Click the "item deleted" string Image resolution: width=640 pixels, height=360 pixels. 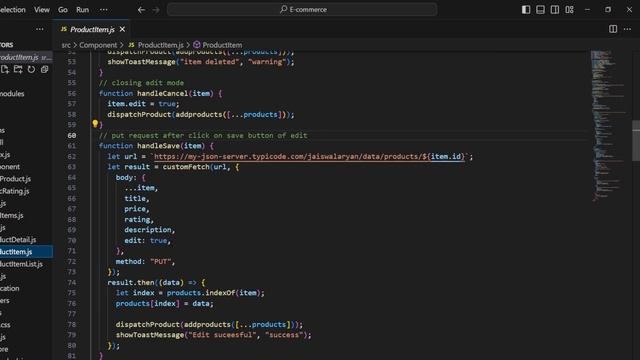210,62
